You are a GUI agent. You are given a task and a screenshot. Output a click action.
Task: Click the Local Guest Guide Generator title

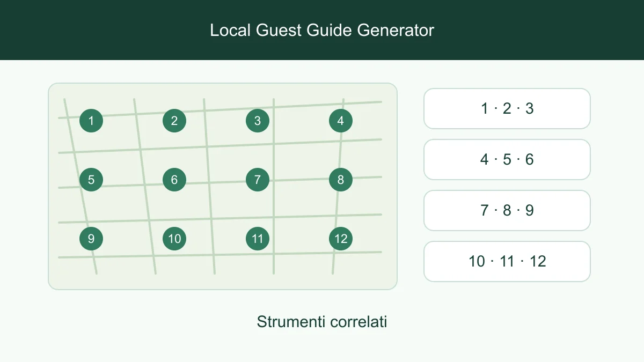pos(322,30)
